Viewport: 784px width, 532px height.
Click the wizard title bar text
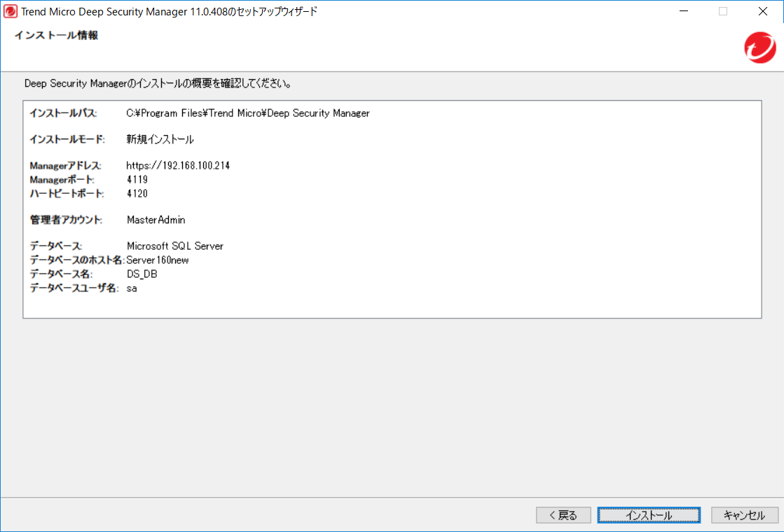coord(169,11)
